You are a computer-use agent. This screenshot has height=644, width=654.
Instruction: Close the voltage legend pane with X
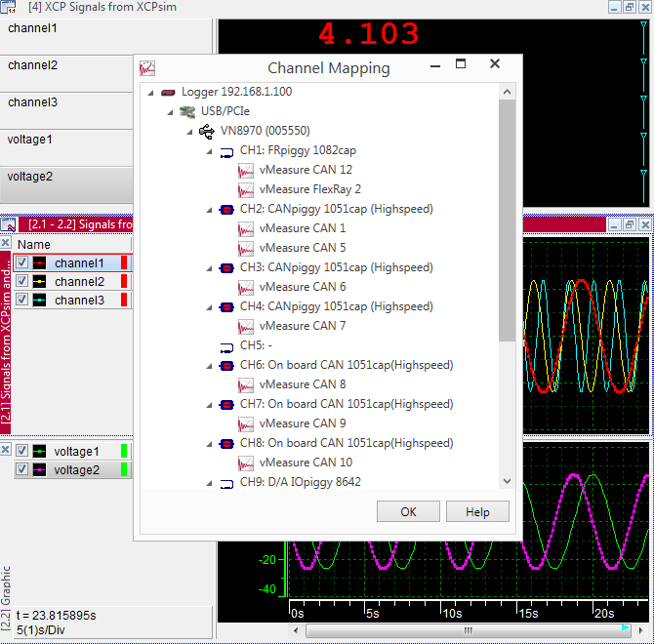(x=6, y=450)
